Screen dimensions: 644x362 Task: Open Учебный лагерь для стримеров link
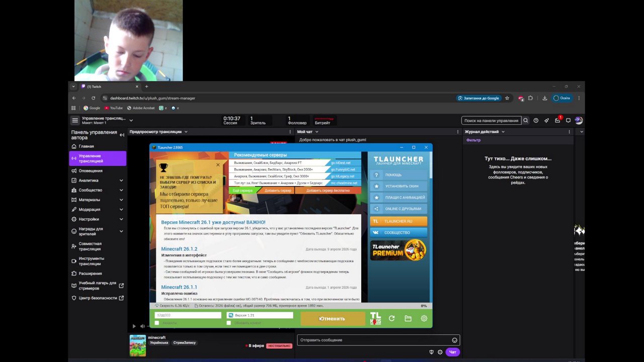[98, 286]
